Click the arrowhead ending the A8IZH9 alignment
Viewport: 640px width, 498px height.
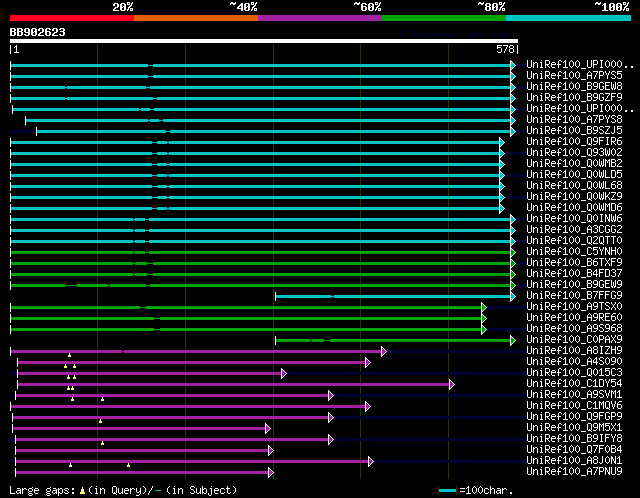[384, 351]
